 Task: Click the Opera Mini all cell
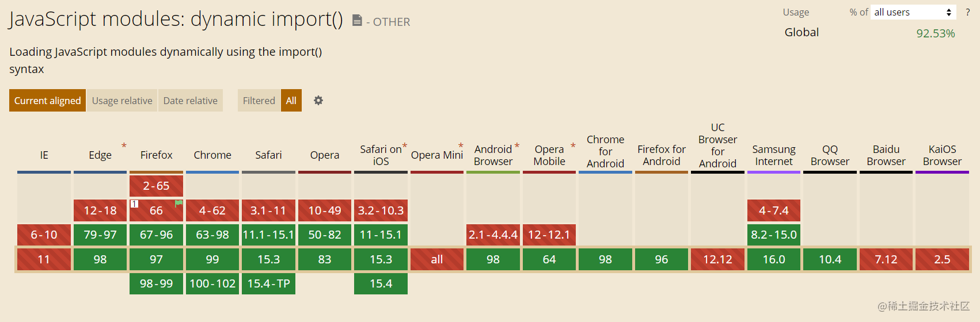click(437, 259)
